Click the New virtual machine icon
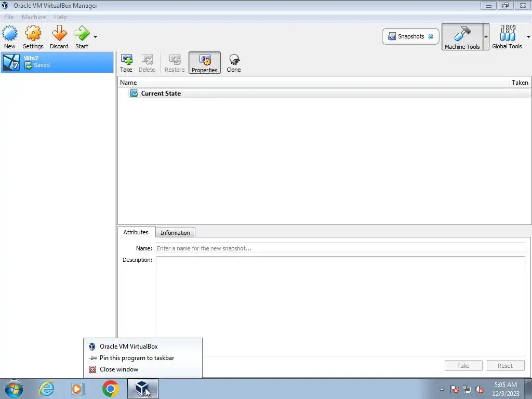Screen dimensions: 532x399 point(9,37)
